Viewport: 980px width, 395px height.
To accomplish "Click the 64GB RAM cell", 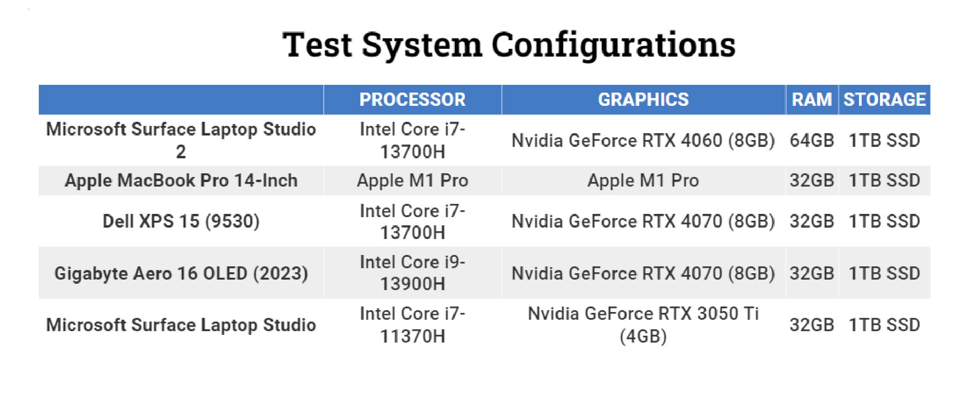I will 811,140.
